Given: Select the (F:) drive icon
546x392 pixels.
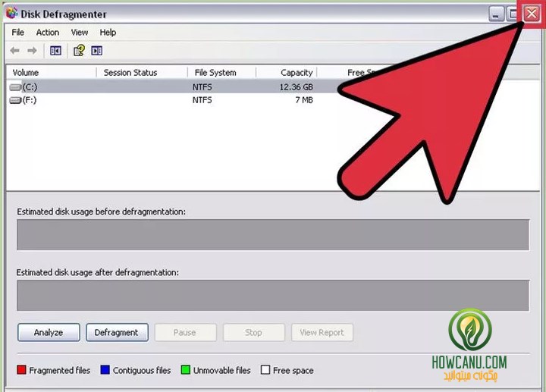Looking at the screenshot, I should pos(15,100).
